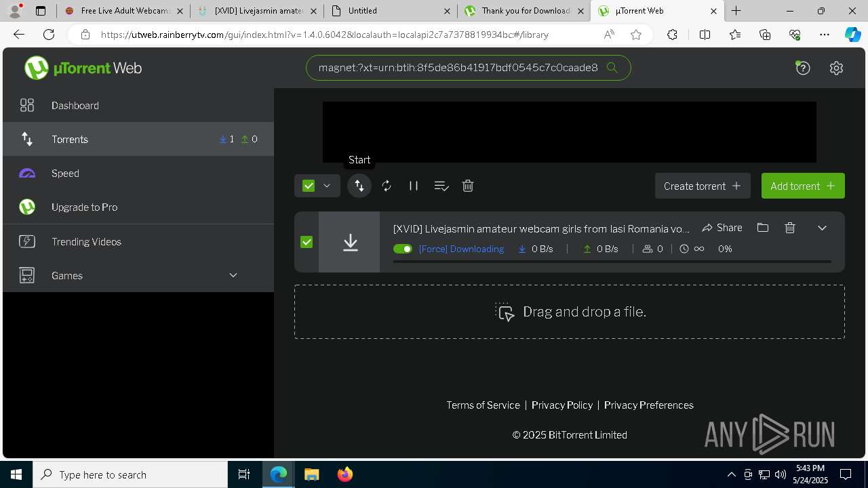Go to the Speed page
Screen dimensions: 868x488
coord(138,173)
